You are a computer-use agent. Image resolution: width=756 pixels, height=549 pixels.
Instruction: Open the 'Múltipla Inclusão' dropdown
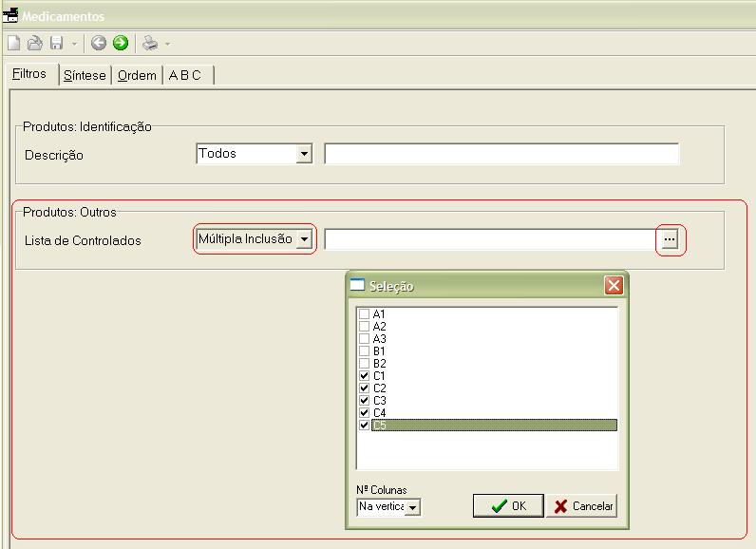304,239
